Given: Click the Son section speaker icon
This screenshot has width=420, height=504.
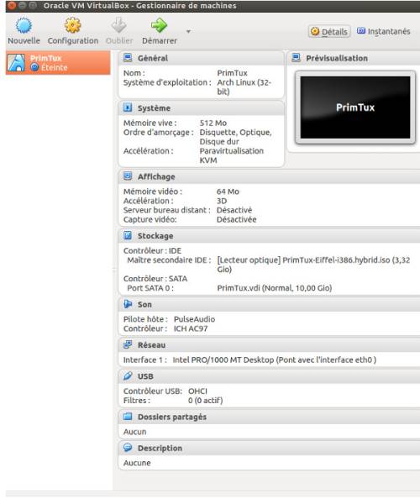Looking at the screenshot, I should coord(128,304).
